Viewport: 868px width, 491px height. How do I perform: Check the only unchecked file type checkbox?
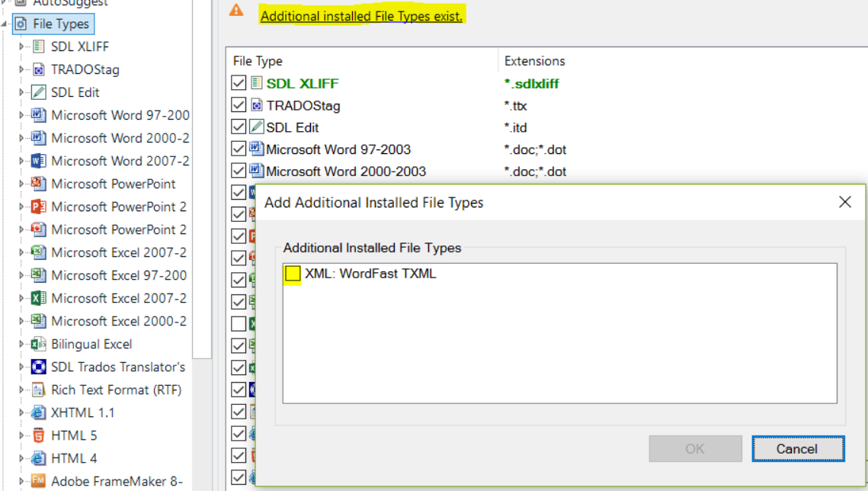click(x=239, y=323)
